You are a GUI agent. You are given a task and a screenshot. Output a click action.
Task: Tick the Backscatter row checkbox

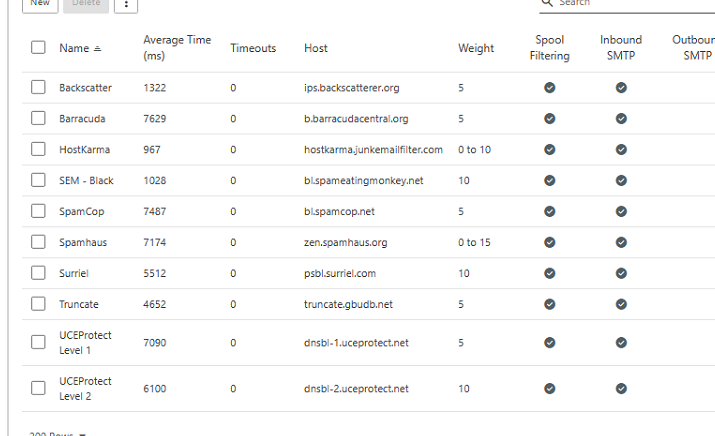[38, 88]
